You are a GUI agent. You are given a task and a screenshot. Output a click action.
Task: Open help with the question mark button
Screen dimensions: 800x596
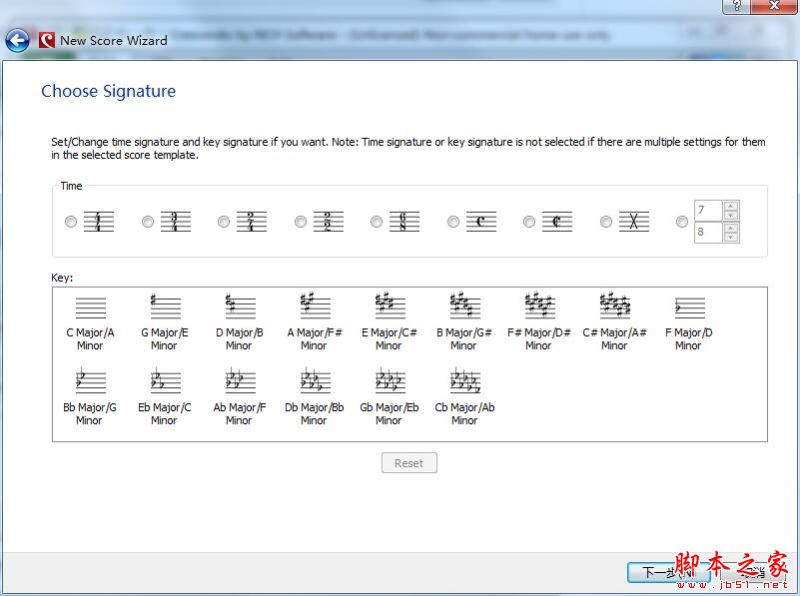pos(736,6)
